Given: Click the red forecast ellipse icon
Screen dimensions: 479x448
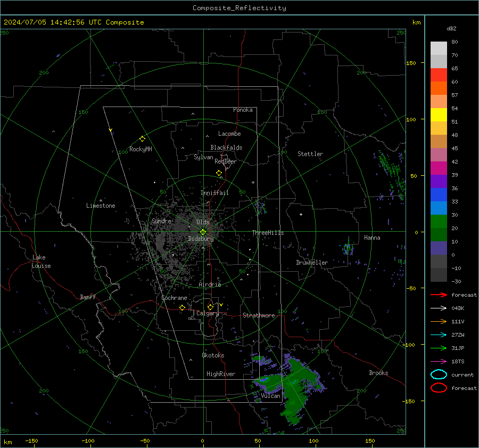Looking at the screenshot, I should click(x=439, y=388).
